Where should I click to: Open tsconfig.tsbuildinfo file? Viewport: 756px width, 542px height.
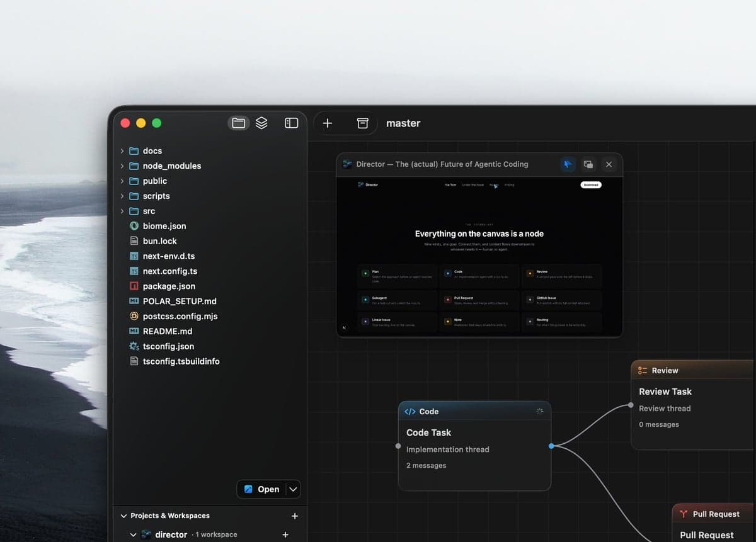coord(181,362)
